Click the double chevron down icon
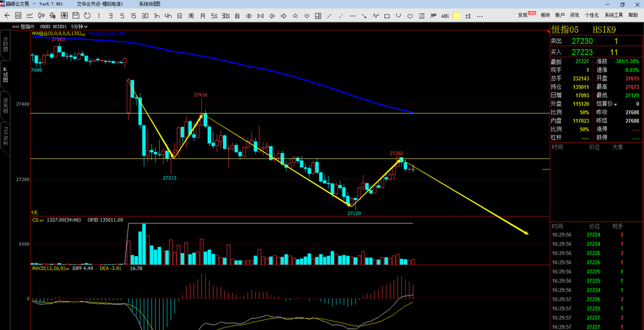This screenshot has width=644, height=330. (x=306, y=16)
